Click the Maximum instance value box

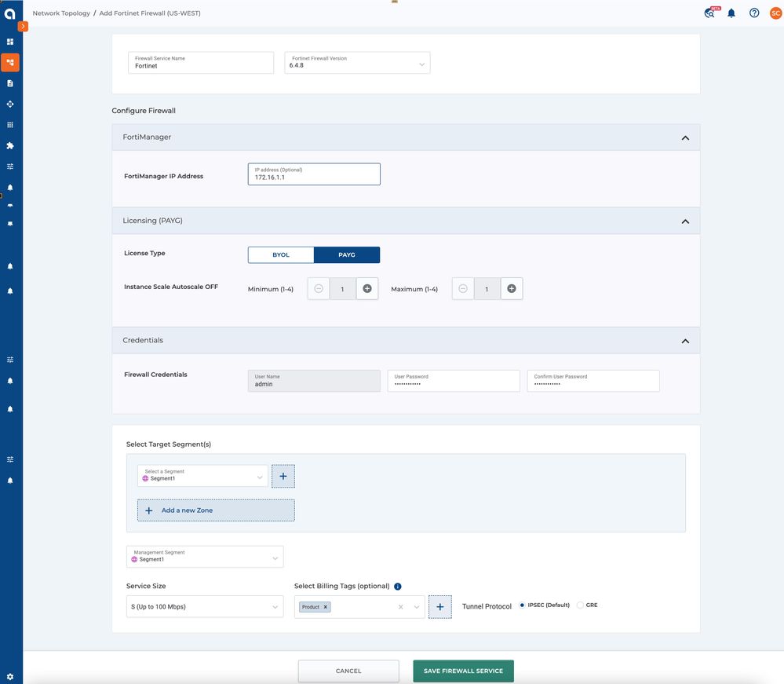click(x=487, y=289)
